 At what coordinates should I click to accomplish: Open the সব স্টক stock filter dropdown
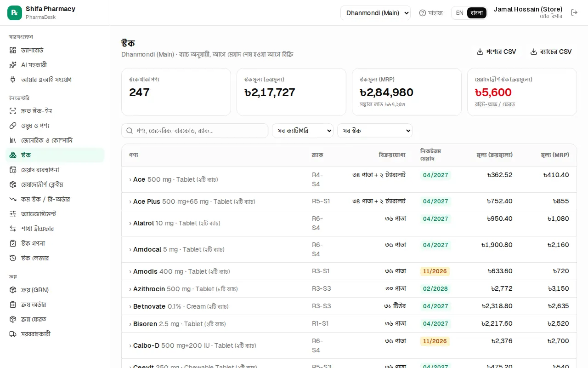tap(375, 131)
